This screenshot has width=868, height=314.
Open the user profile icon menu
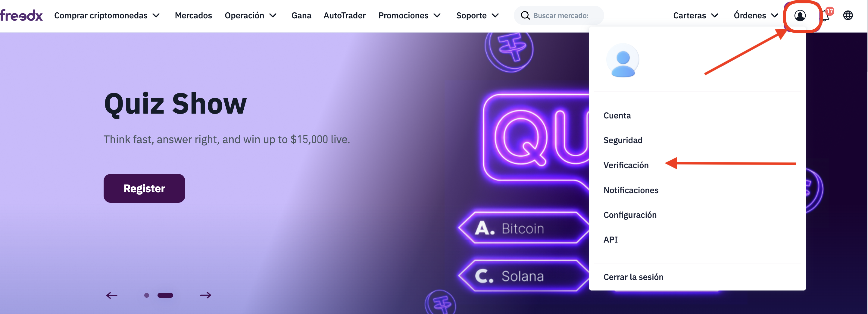(800, 15)
